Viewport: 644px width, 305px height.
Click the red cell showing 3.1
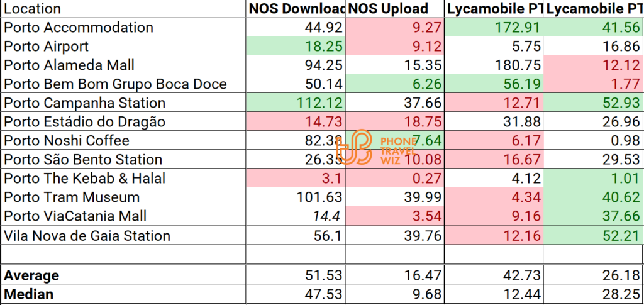tap(296, 179)
